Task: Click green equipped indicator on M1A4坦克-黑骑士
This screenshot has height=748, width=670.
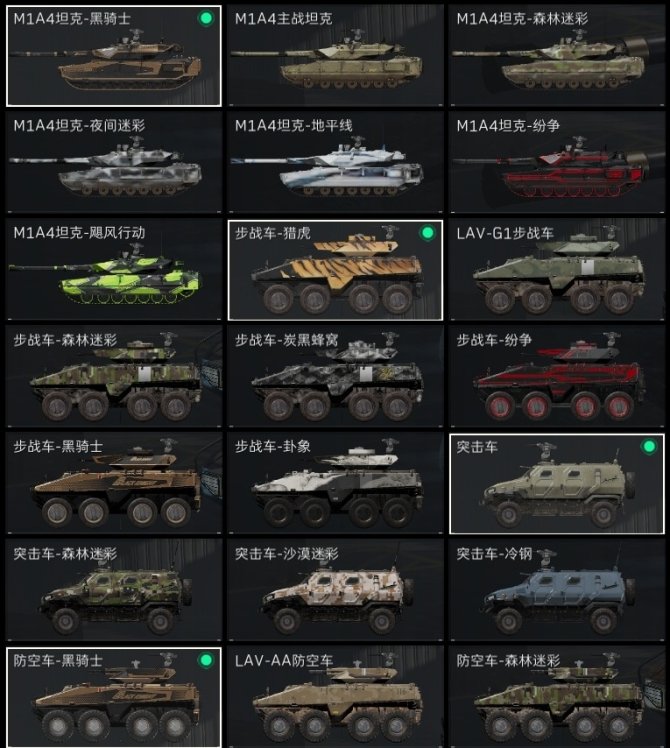Action: coord(206,19)
